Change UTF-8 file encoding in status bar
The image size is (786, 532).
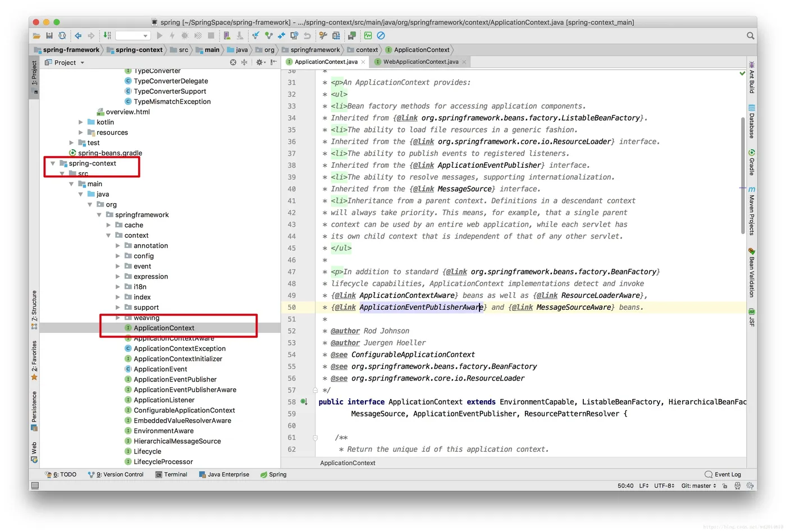tap(664, 486)
